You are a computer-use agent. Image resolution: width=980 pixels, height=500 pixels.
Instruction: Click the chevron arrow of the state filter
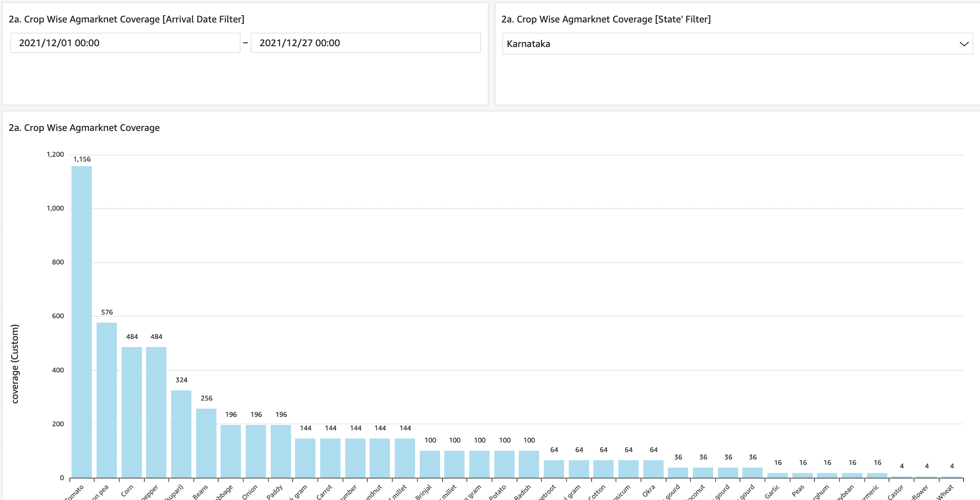[964, 44]
